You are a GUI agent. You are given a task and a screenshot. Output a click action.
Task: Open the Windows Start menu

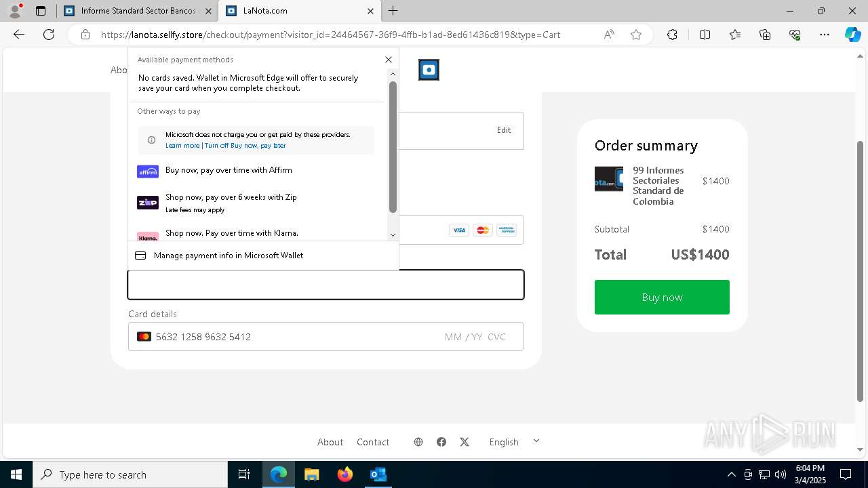click(x=16, y=474)
